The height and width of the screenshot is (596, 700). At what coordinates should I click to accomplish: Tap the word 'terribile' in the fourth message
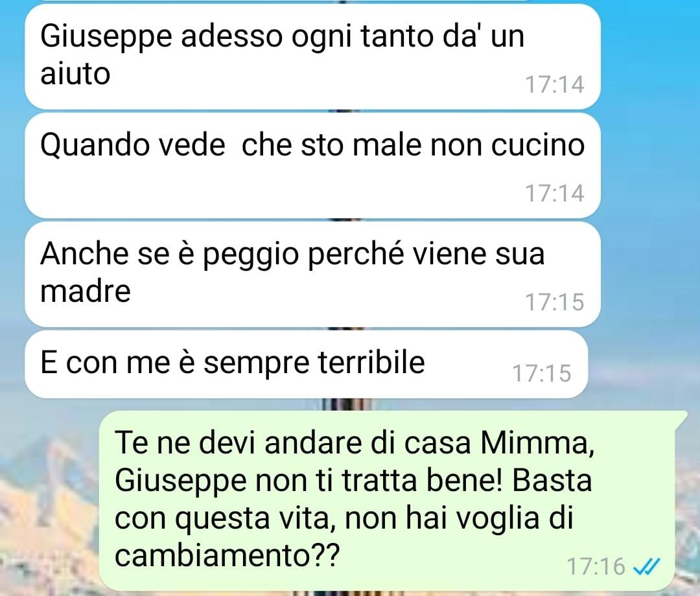(x=371, y=361)
